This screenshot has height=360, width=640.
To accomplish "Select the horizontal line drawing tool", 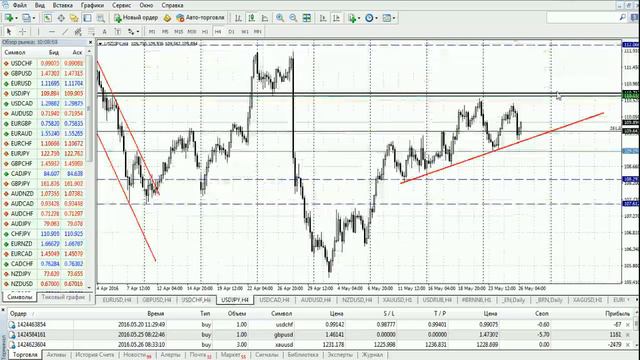I will [x=51, y=31].
